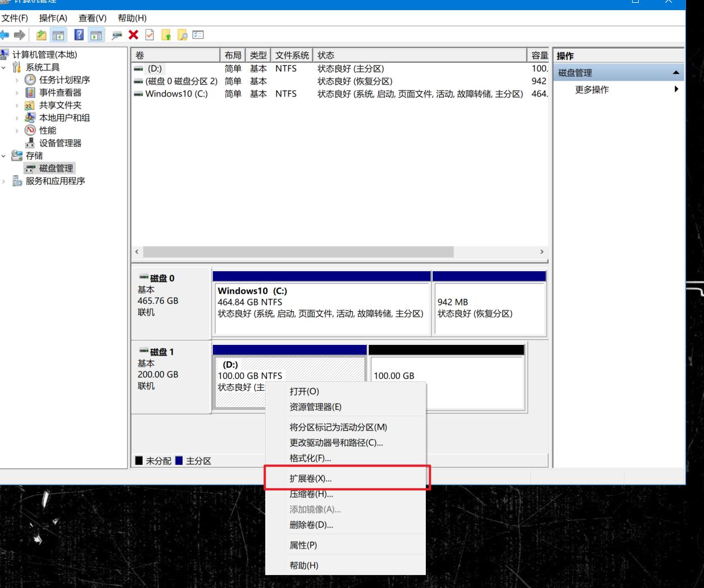Viewport: 704px width, 588px height.
Task: Select the (D:) row in volume list
Action: pyautogui.click(x=340, y=69)
